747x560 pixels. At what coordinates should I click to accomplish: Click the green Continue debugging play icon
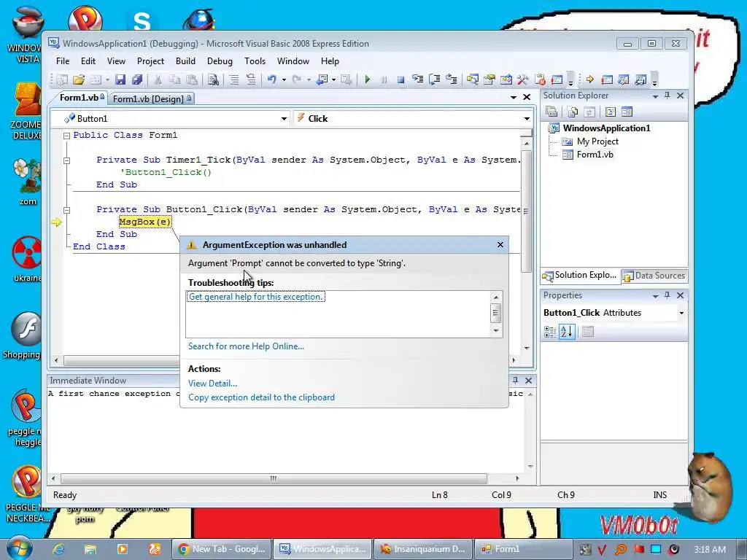[367, 79]
